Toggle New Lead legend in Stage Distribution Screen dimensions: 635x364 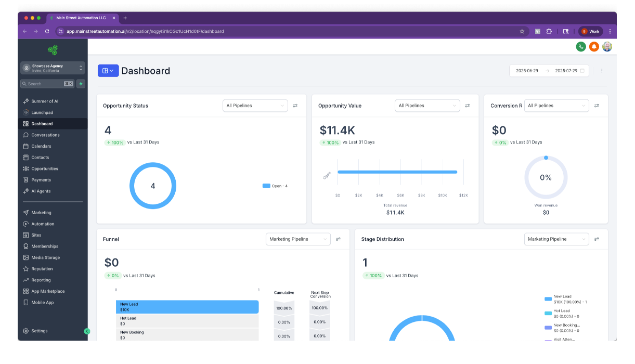tap(562, 299)
